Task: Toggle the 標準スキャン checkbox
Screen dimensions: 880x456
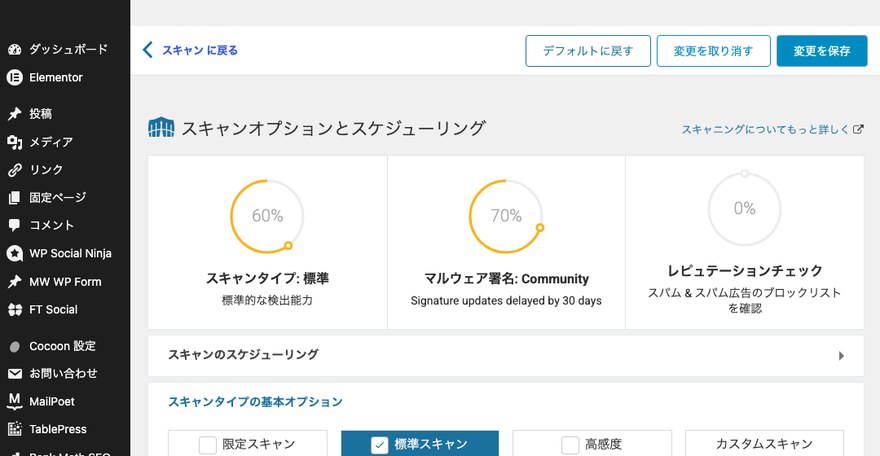Action: [379, 445]
